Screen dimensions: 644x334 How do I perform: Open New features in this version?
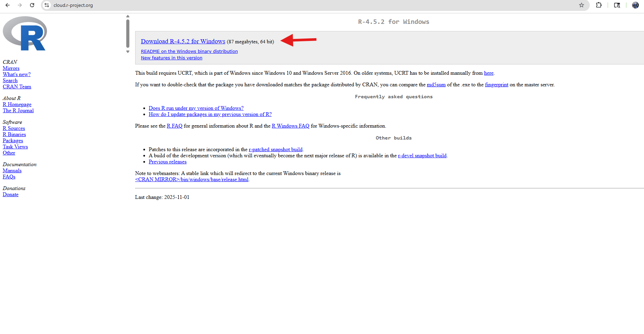171,58
